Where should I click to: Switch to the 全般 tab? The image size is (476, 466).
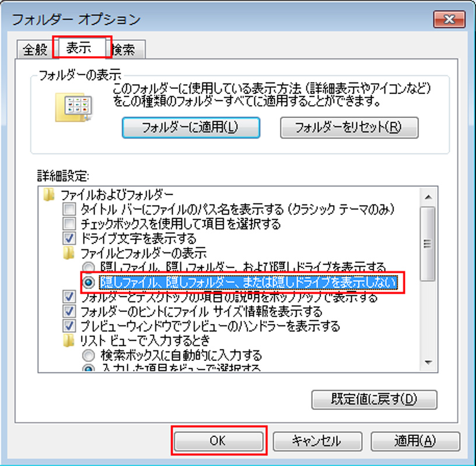point(35,49)
